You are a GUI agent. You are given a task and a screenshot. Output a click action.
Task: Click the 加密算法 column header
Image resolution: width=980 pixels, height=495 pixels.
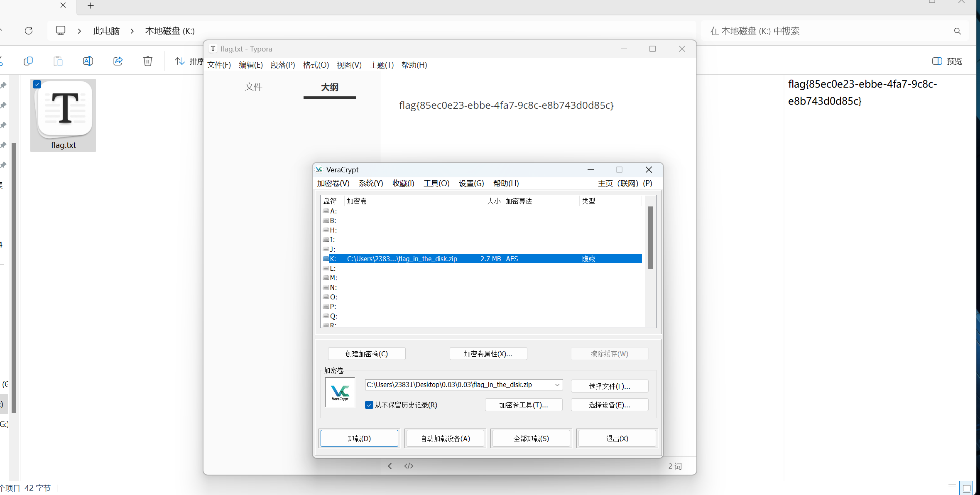[x=541, y=201]
